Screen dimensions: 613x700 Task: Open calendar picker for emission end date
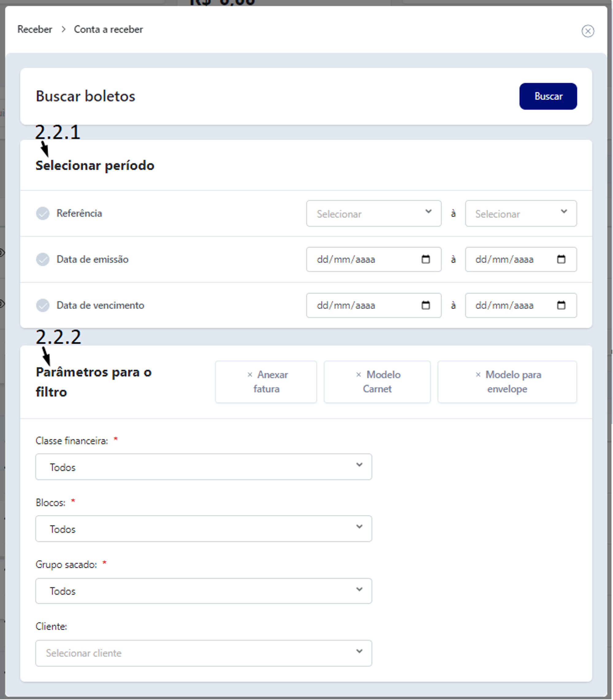click(x=561, y=259)
